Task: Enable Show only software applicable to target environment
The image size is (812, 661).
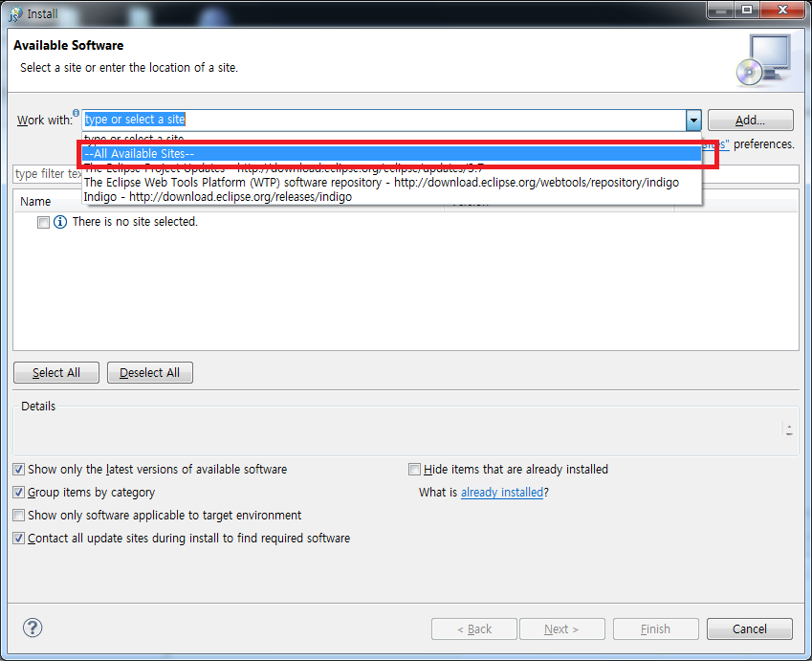Action: click(18, 515)
